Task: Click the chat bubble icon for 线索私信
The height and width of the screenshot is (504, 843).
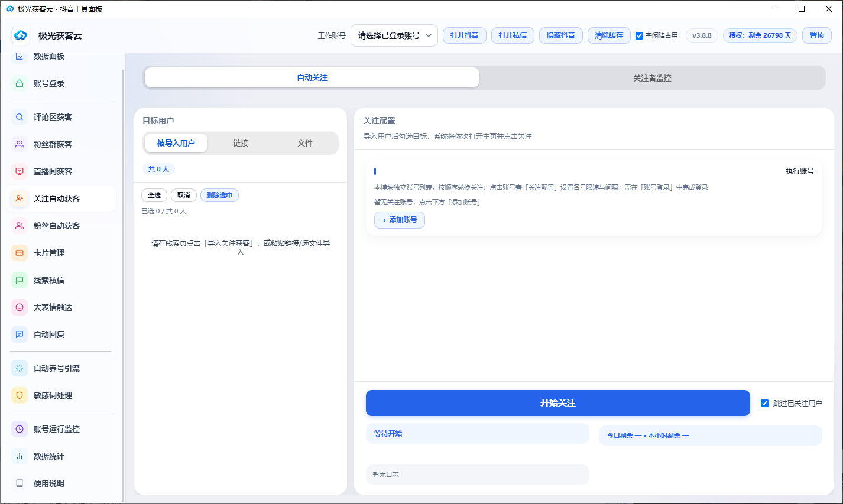Action: [20, 280]
